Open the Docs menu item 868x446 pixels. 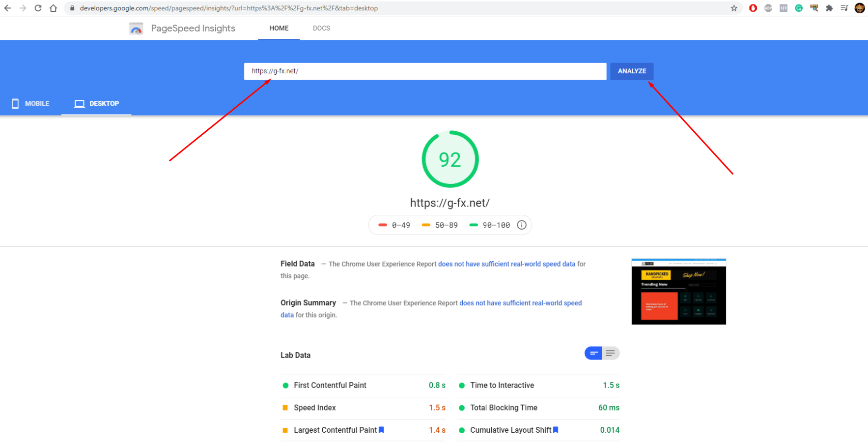point(321,29)
